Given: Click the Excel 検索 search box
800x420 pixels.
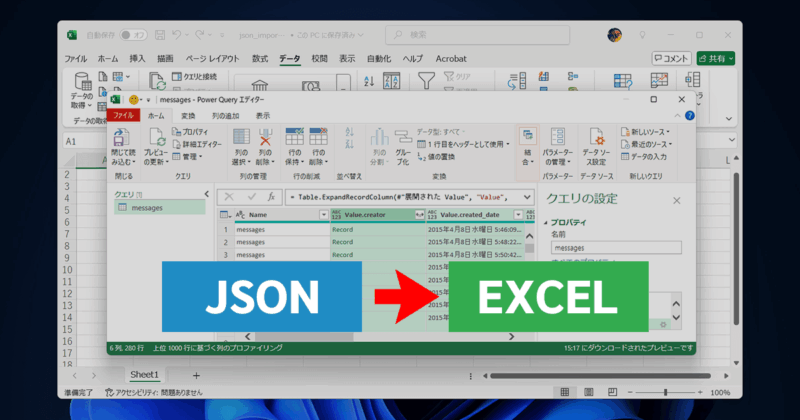Looking at the screenshot, I should coord(478,35).
